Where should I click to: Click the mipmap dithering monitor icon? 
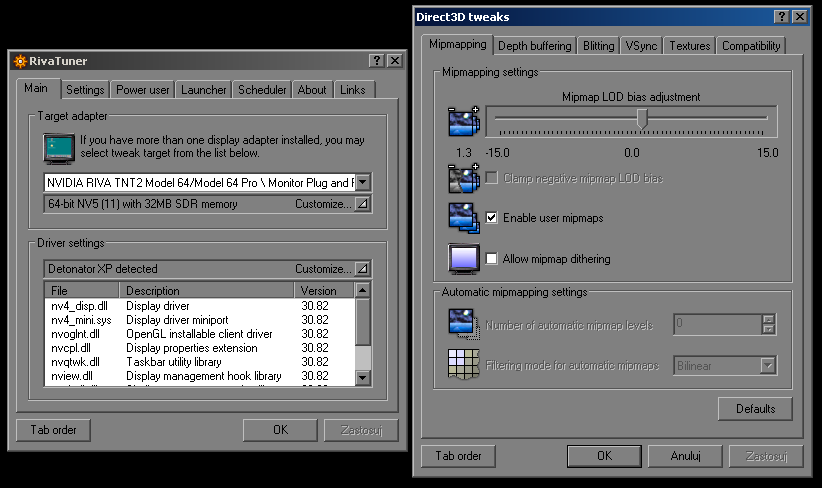[x=464, y=259]
